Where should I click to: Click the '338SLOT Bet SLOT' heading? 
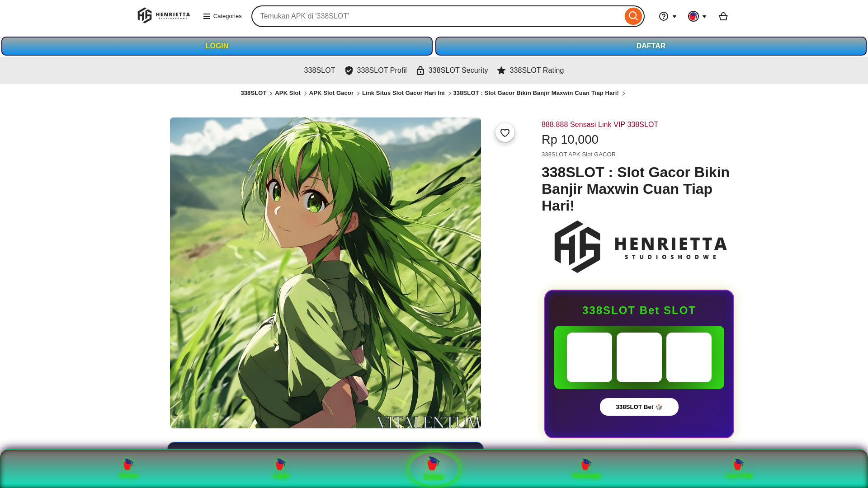tap(639, 310)
